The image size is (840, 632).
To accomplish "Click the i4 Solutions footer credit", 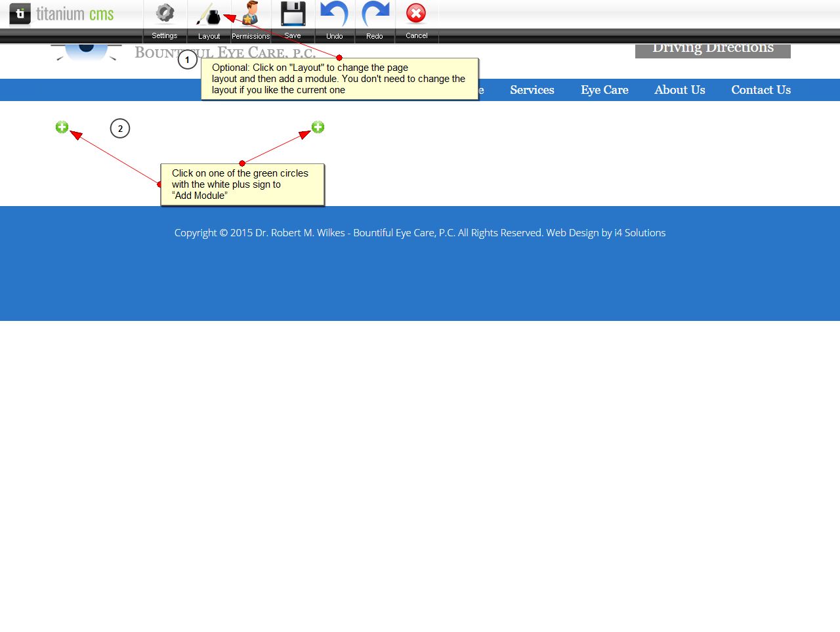I will (639, 233).
